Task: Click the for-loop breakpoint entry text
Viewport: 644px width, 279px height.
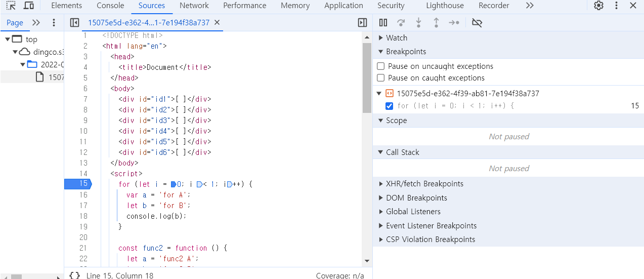Action: point(456,106)
